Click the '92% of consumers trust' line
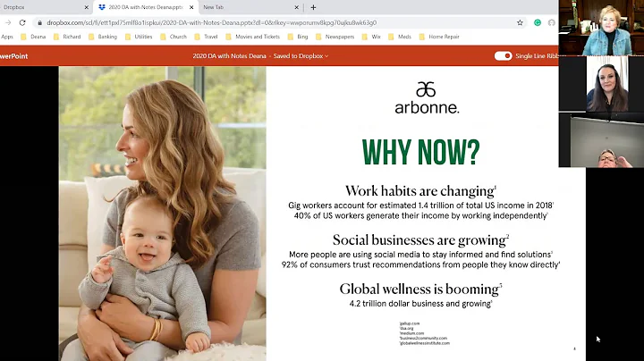This screenshot has height=361, width=644. [x=420, y=265]
